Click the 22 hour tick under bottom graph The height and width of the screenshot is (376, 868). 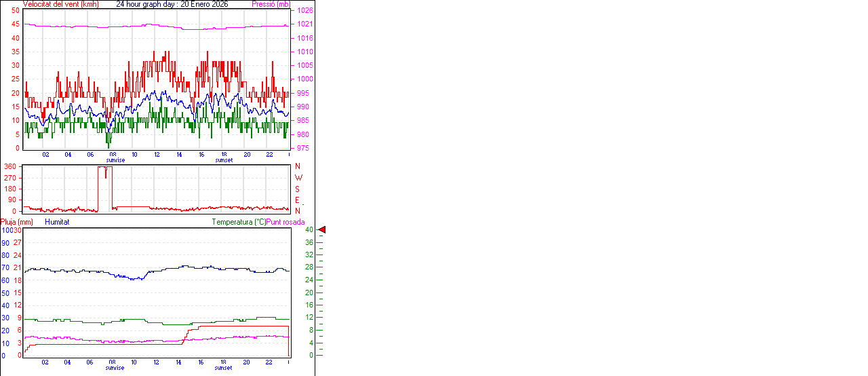point(269,362)
